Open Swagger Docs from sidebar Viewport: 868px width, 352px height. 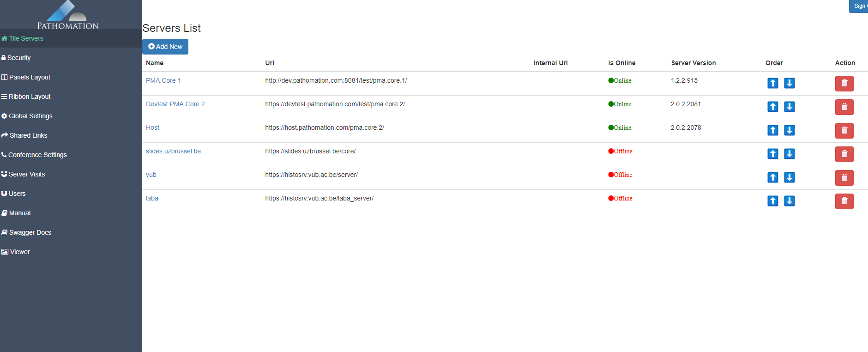pos(30,232)
